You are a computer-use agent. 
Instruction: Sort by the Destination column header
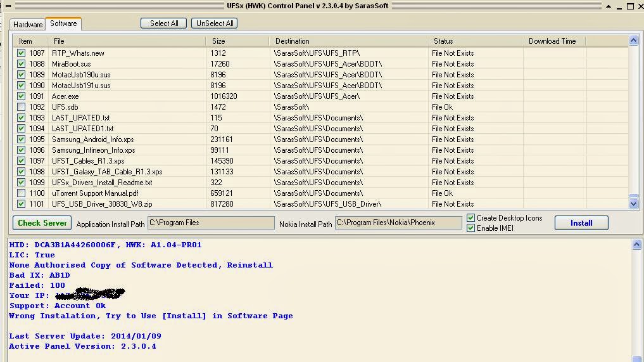click(x=348, y=41)
